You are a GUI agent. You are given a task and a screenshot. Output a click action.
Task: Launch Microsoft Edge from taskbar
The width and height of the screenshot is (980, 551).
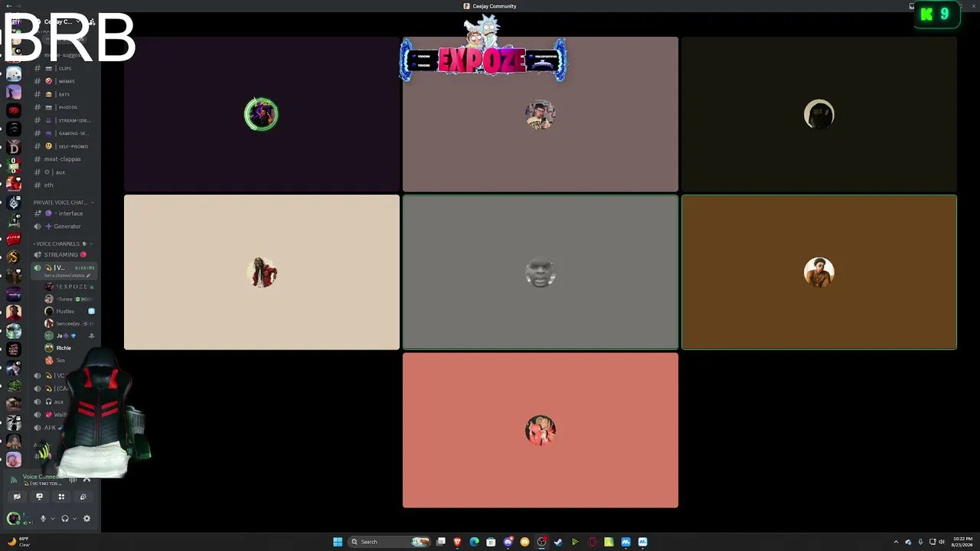pos(475,542)
